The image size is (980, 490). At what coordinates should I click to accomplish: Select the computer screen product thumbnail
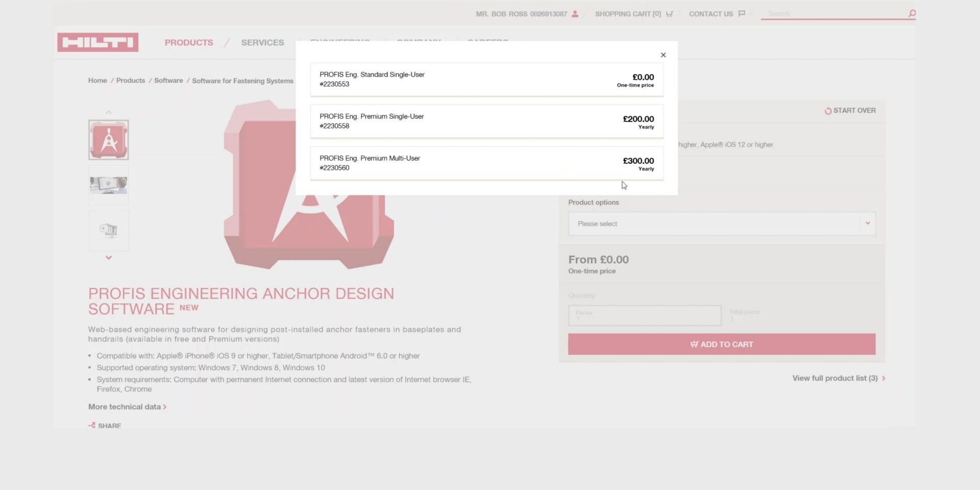[108, 230]
